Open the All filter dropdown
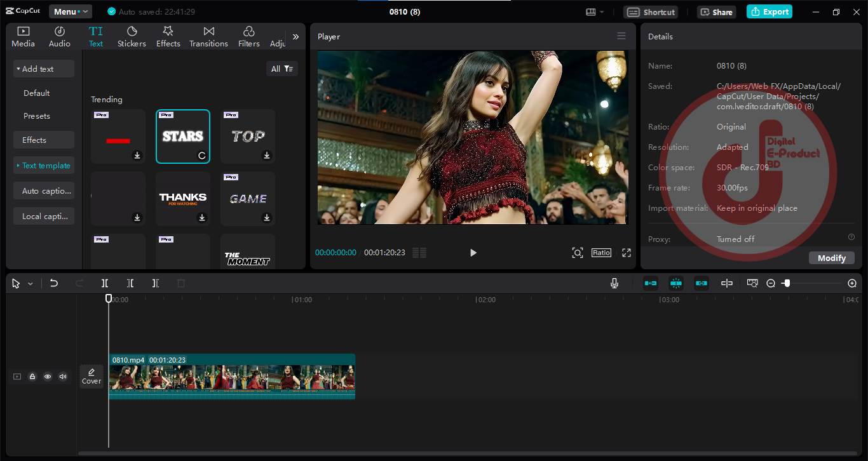Image resolution: width=868 pixels, height=461 pixels. point(282,69)
